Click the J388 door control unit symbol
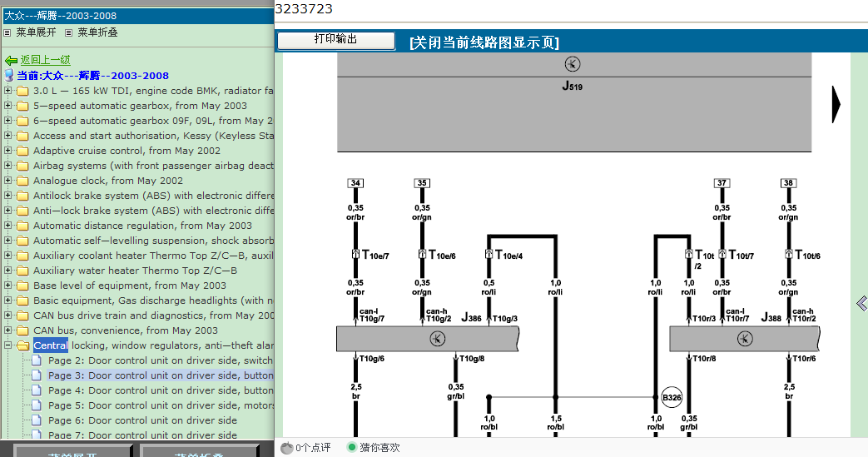This screenshot has height=457, width=868. [745, 339]
